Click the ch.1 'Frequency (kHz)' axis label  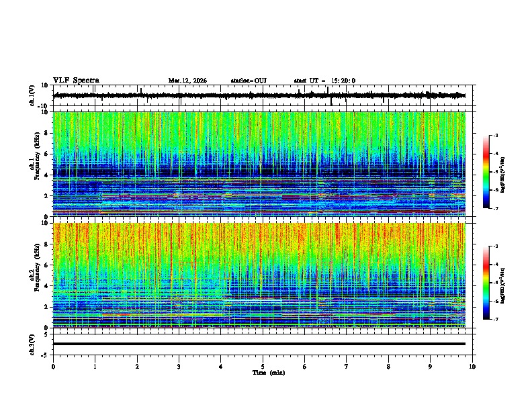(x=38, y=157)
